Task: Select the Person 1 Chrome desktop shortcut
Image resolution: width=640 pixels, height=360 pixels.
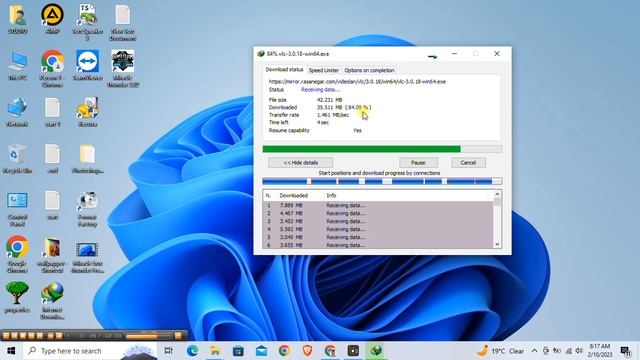Action: 52,69
